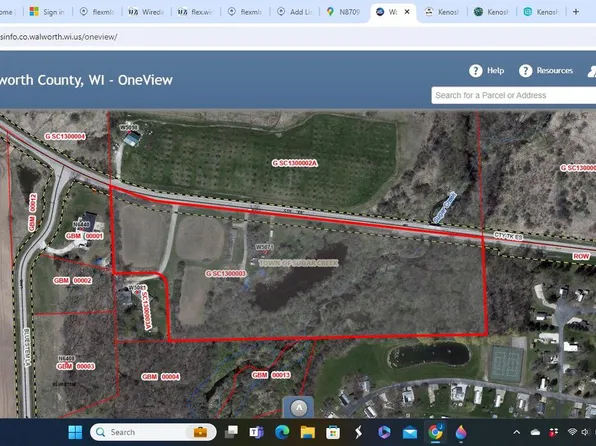Open File Explorer from the taskbar

(x=308, y=432)
